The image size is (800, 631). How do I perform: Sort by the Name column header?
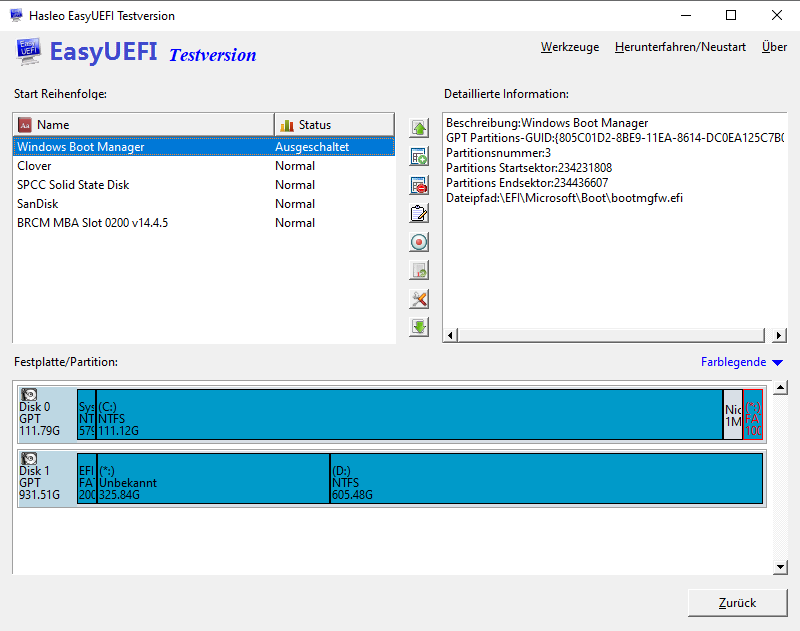click(x=143, y=125)
